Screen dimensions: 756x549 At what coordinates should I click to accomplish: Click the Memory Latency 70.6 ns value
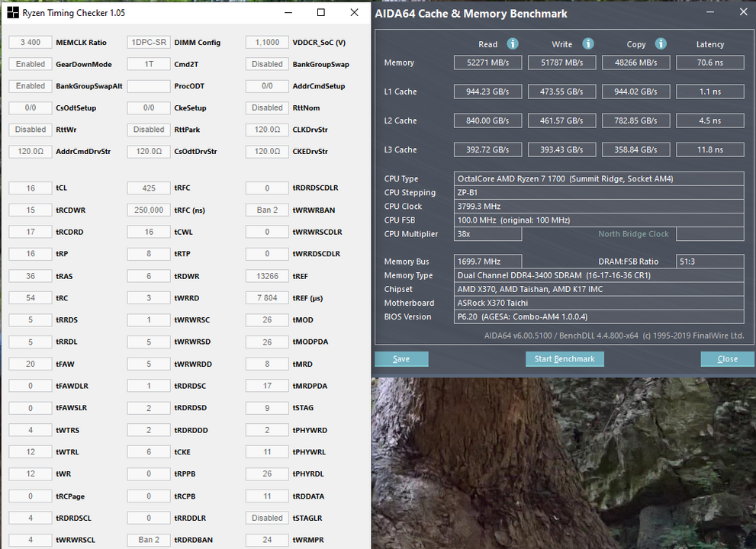tap(709, 63)
